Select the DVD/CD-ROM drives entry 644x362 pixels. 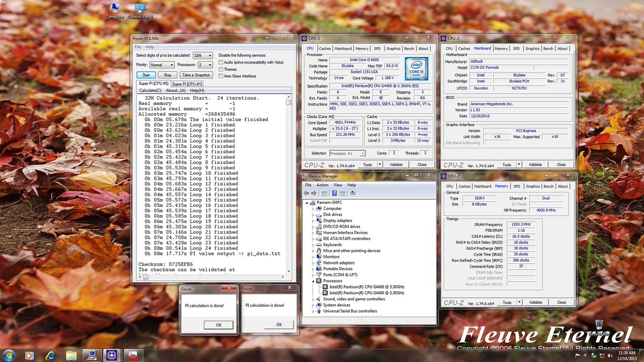(342, 227)
